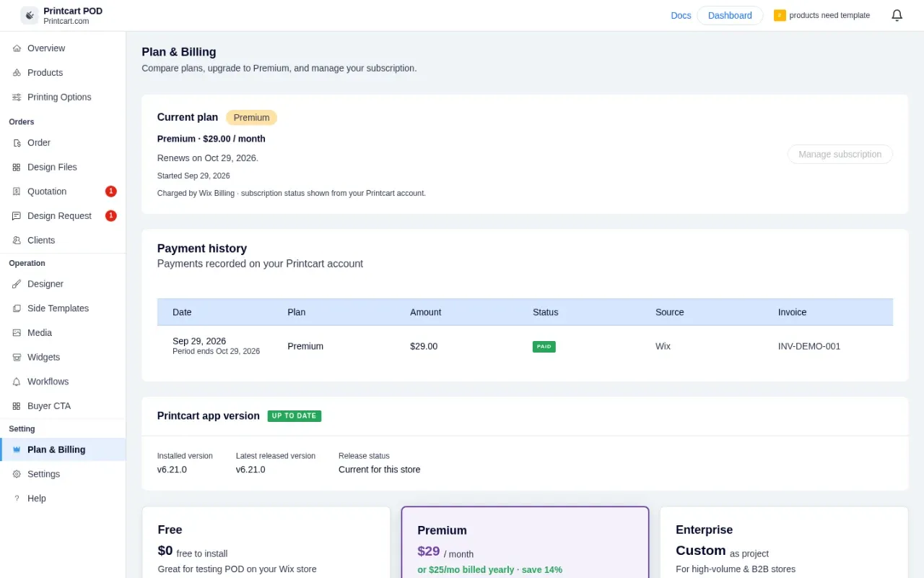Open Side Templates in the sidebar

point(63,309)
